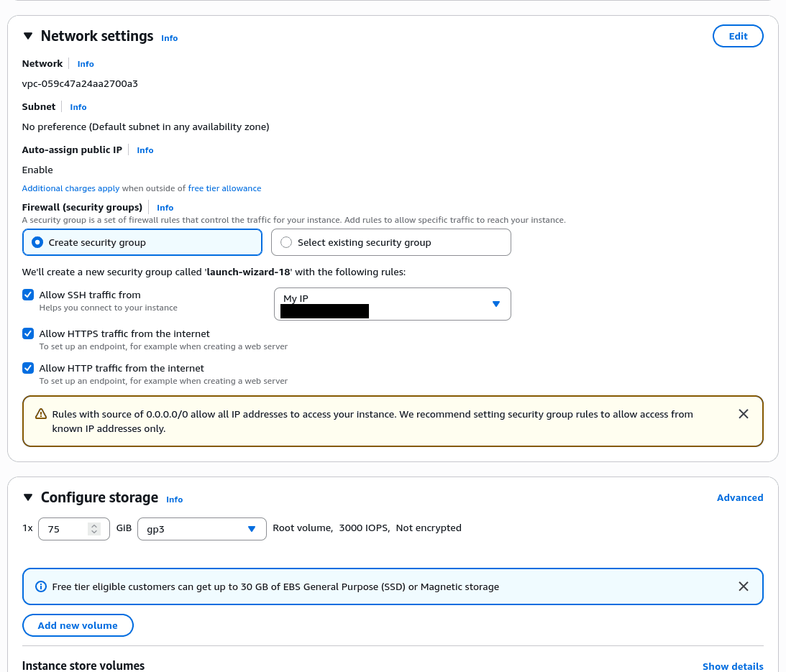Click the 'Create security group' radio button
The image size is (786, 672).
pyautogui.click(x=37, y=242)
